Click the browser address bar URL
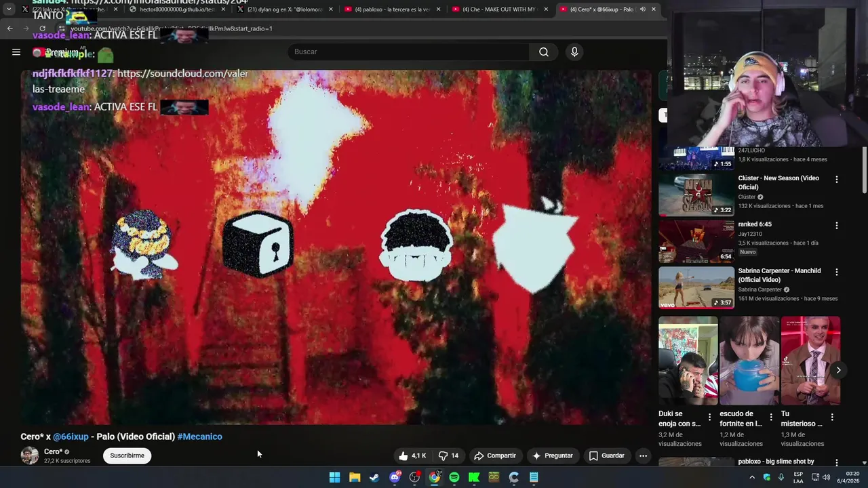 (172, 28)
